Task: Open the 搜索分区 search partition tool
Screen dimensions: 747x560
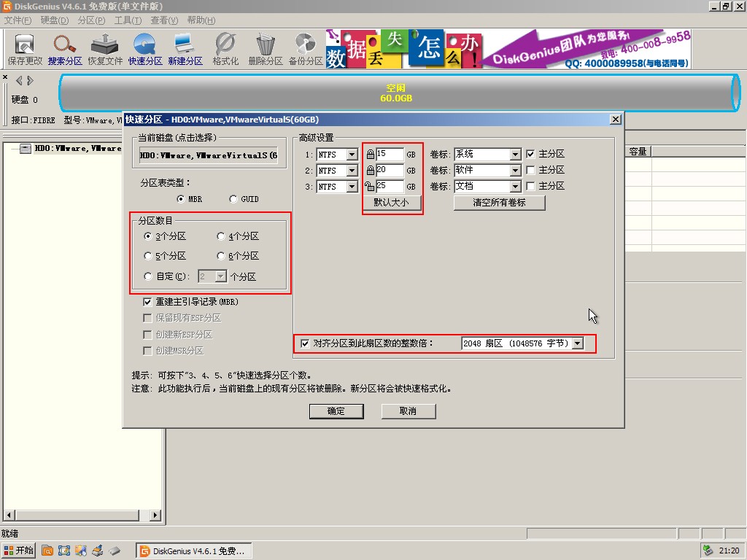Action: click(65, 49)
